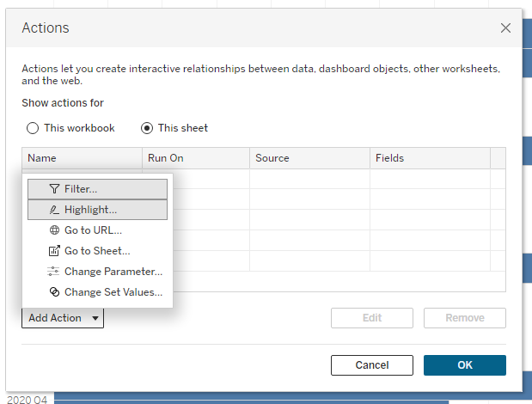Click the Change Parameter sliders icon
This screenshot has height=404, width=532.
[x=54, y=272]
